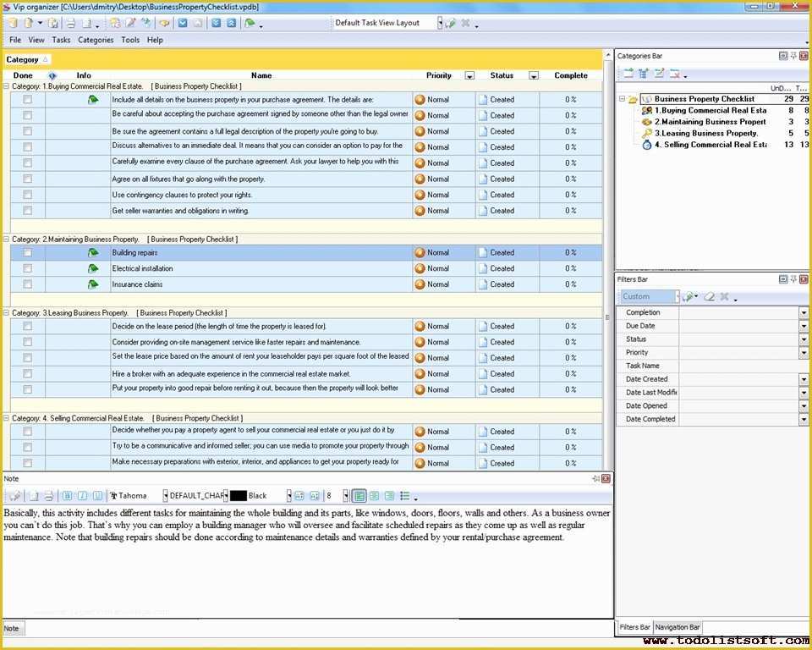Switch to the Navigation Bar tab
This screenshot has width=812, height=650.
(678, 627)
